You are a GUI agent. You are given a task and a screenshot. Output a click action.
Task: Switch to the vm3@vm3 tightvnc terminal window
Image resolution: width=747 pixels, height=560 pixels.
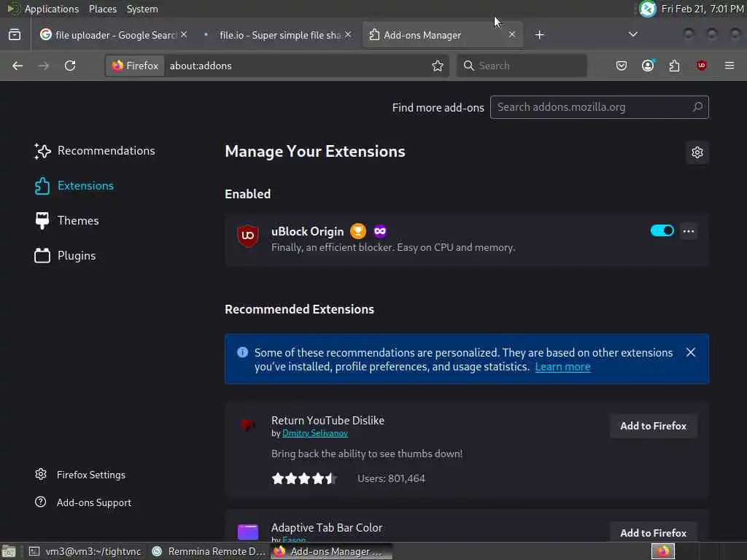click(x=86, y=551)
